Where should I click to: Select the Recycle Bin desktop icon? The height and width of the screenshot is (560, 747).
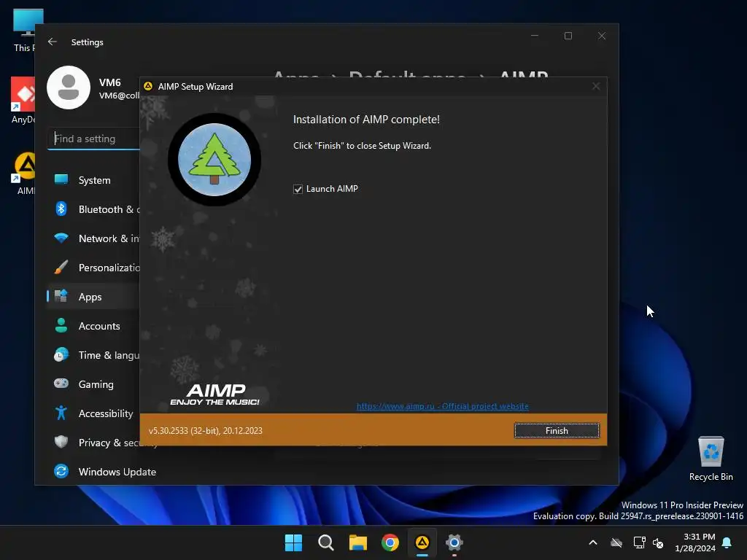click(x=711, y=459)
